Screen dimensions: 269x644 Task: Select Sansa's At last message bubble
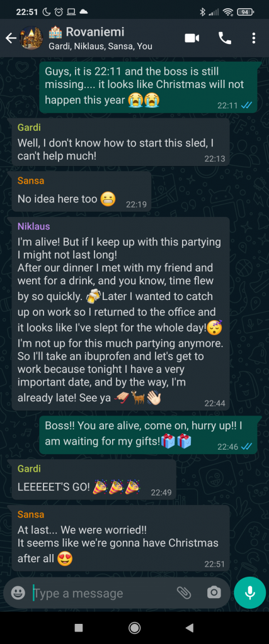pos(120,538)
